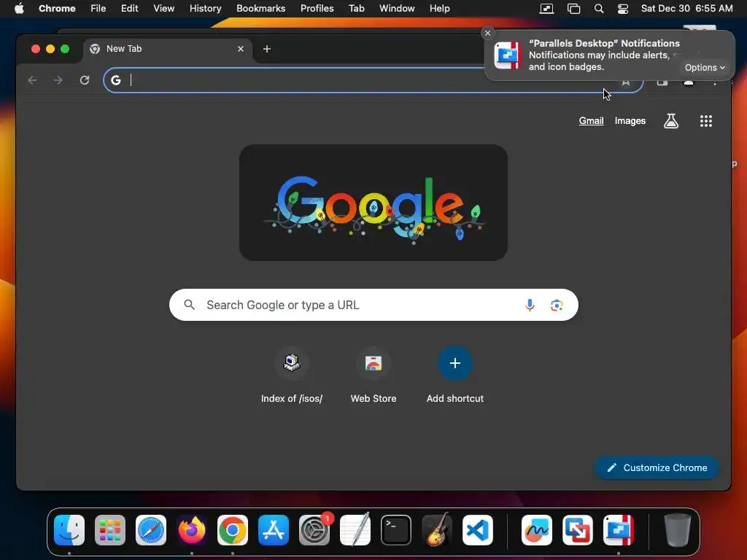Open the View menu
Screen dimensions: 747x560
[163, 9]
